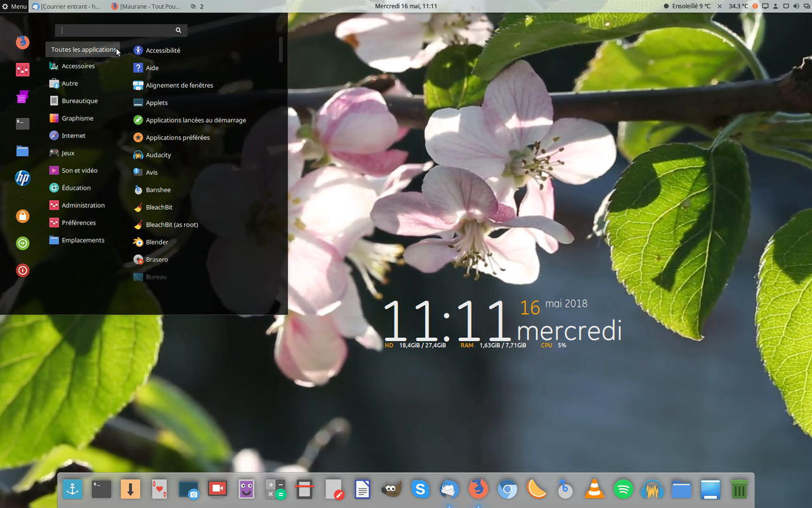Viewport: 812px width, 508px height.
Task: Launch the solitaire card game in dock
Action: point(160,489)
